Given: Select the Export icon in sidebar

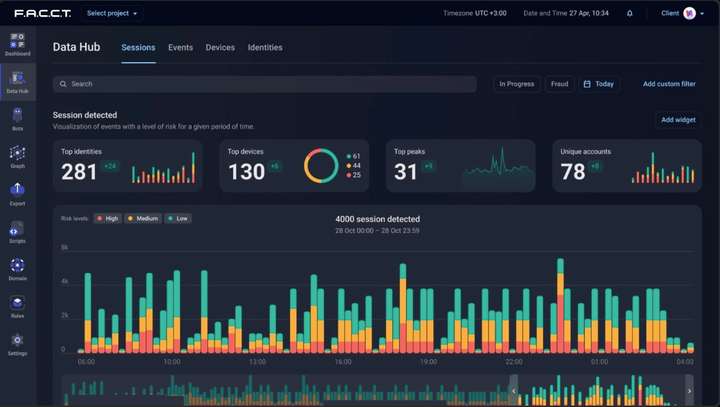Looking at the screenshot, I should [18, 191].
